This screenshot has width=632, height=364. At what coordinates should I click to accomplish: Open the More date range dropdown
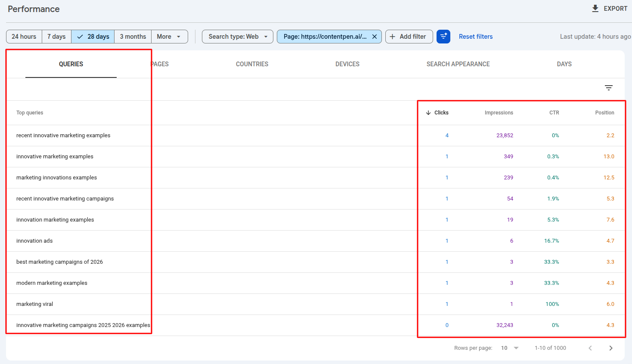point(169,37)
